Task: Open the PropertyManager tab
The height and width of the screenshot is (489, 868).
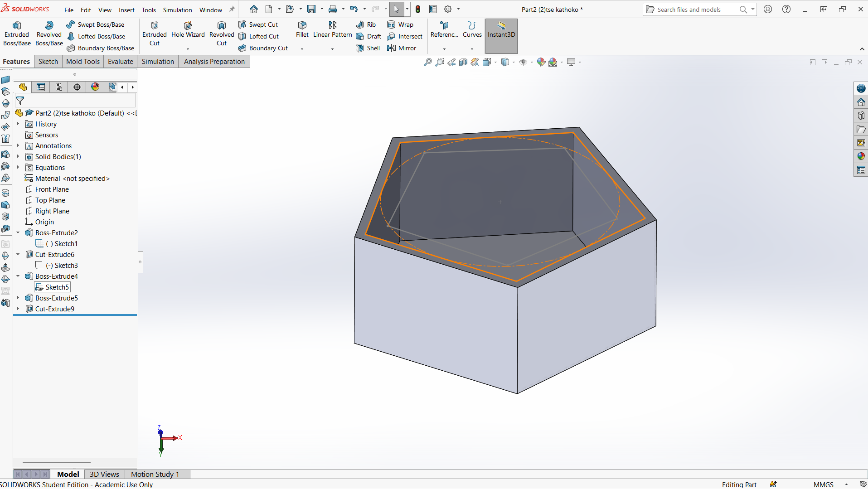Action: point(41,87)
